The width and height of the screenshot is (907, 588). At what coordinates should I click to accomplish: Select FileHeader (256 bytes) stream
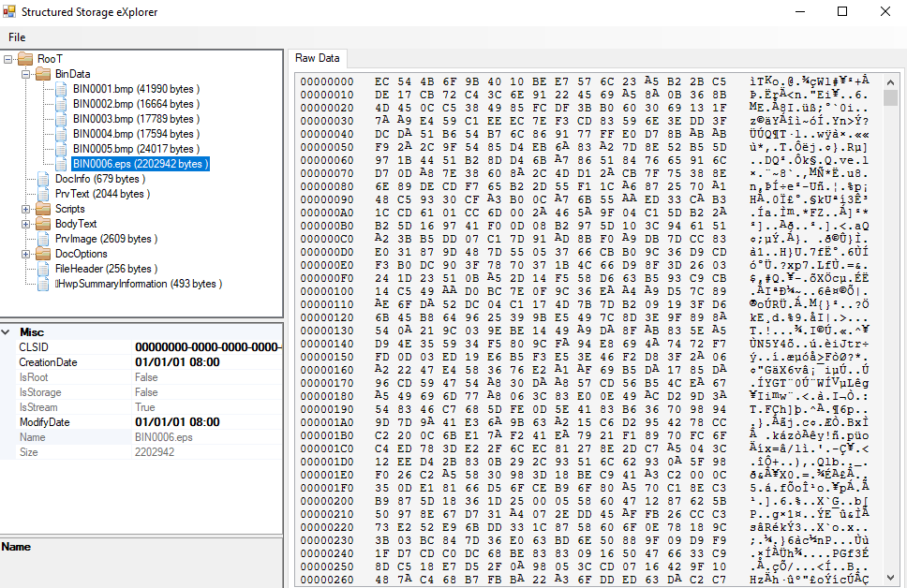106,269
